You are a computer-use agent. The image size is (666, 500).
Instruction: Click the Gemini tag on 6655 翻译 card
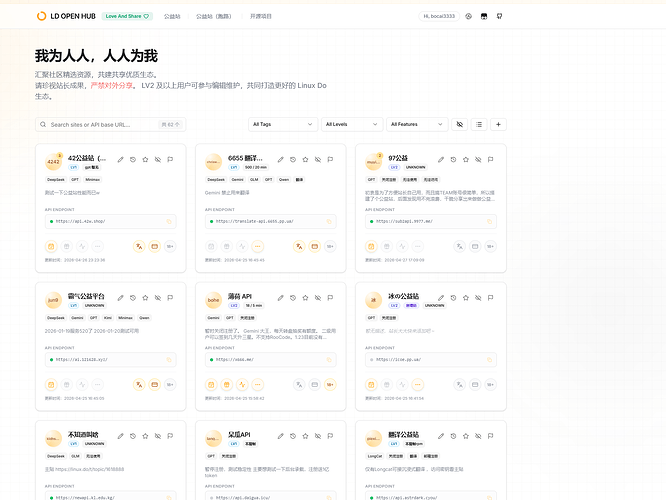[237, 180]
